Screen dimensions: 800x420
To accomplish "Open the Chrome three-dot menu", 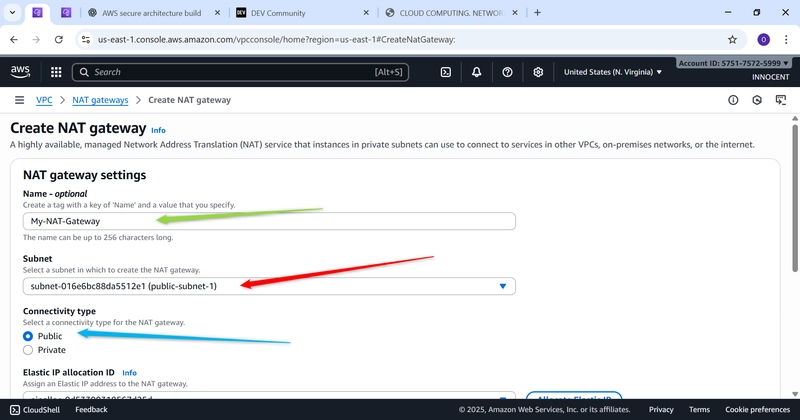I will click(x=786, y=39).
